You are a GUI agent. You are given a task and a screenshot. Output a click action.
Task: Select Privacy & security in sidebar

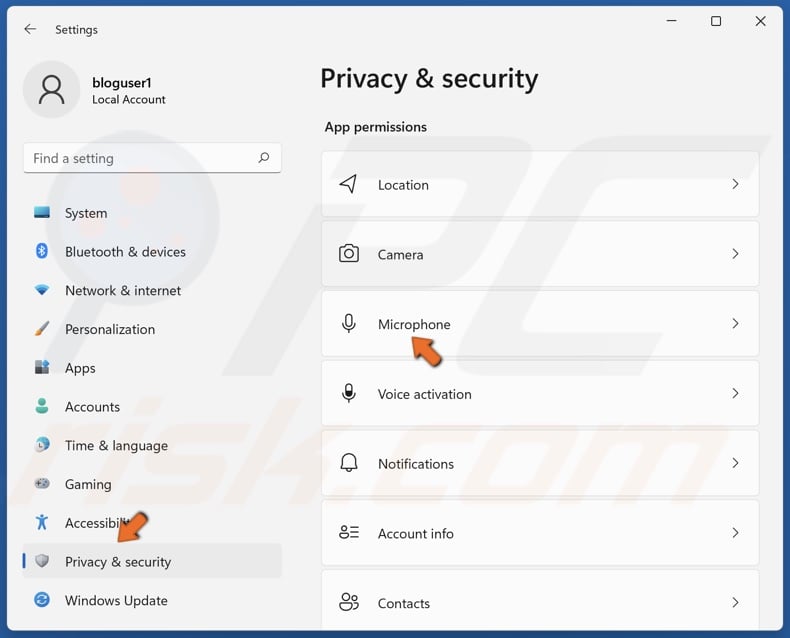point(152,561)
